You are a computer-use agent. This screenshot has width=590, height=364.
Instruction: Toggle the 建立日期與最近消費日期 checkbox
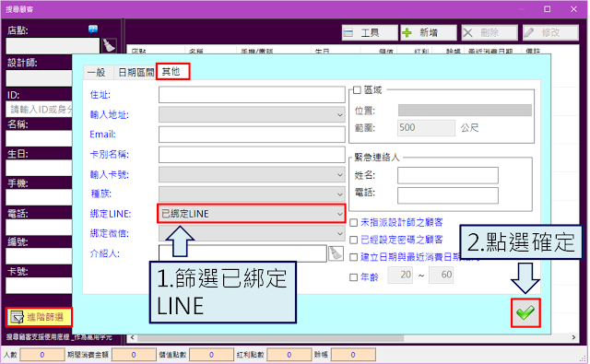(x=353, y=257)
